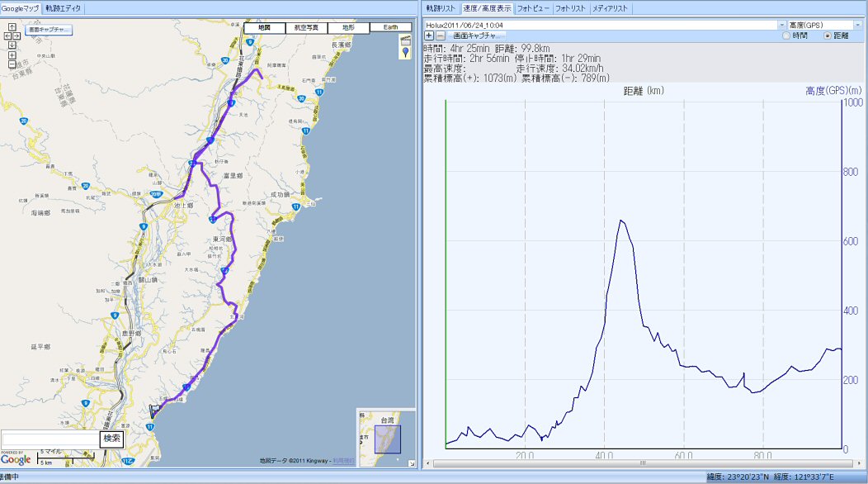
Task: Click the map's 画面キャプチャ button
Action: [x=49, y=30]
